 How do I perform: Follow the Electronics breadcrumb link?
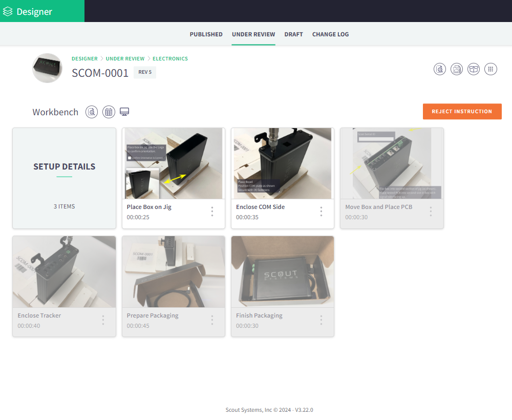point(170,59)
